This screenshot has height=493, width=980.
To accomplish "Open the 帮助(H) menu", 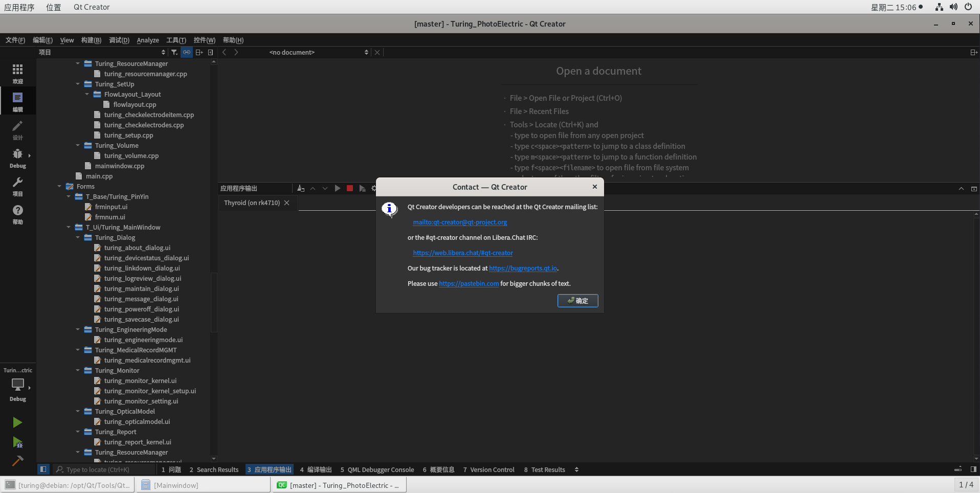I will [x=233, y=40].
